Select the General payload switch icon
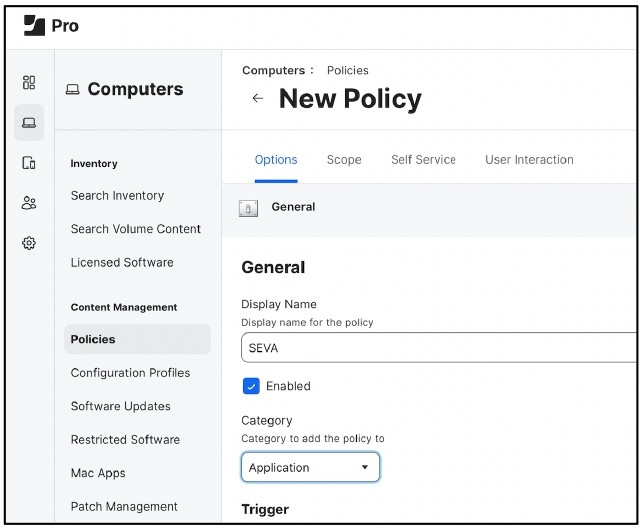The width and height of the screenshot is (644, 530). click(x=248, y=208)
